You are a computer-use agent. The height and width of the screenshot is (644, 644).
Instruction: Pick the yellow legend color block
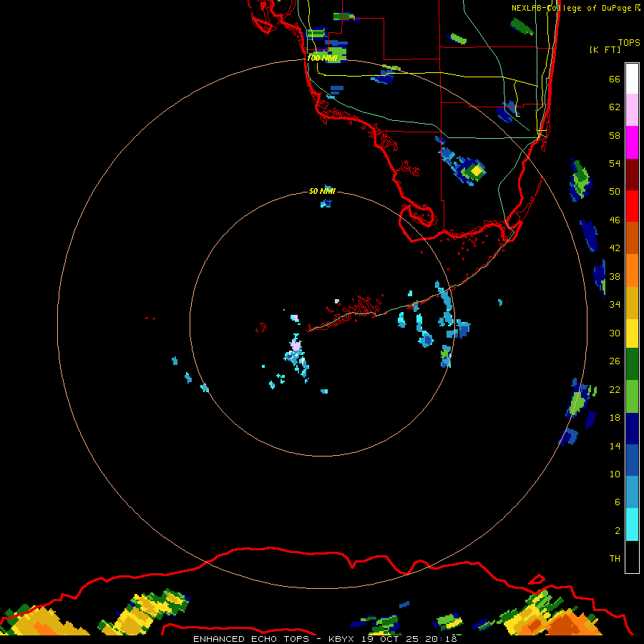pos(632,333)
